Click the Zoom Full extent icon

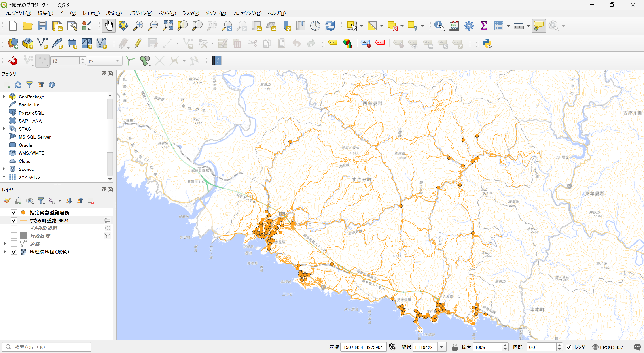[x=168, y=26]
